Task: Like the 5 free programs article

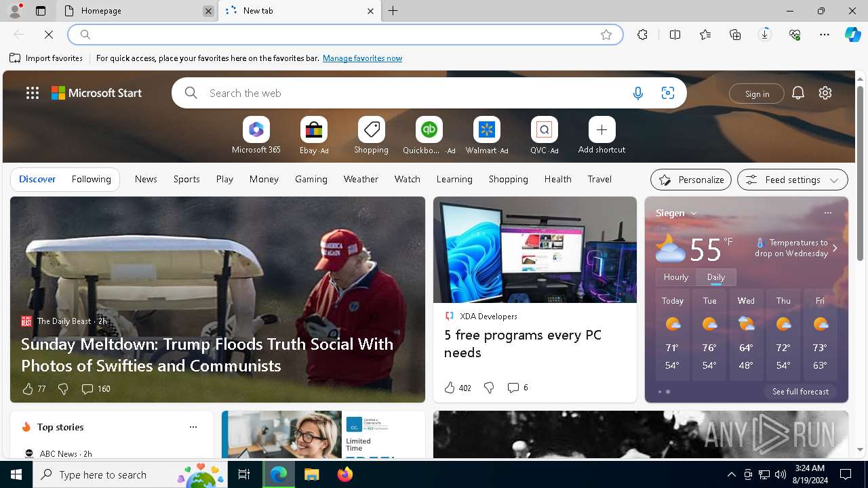Action: 457,388
